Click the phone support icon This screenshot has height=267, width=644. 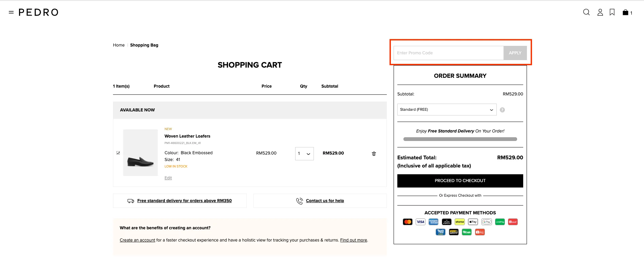pos(299,201)
